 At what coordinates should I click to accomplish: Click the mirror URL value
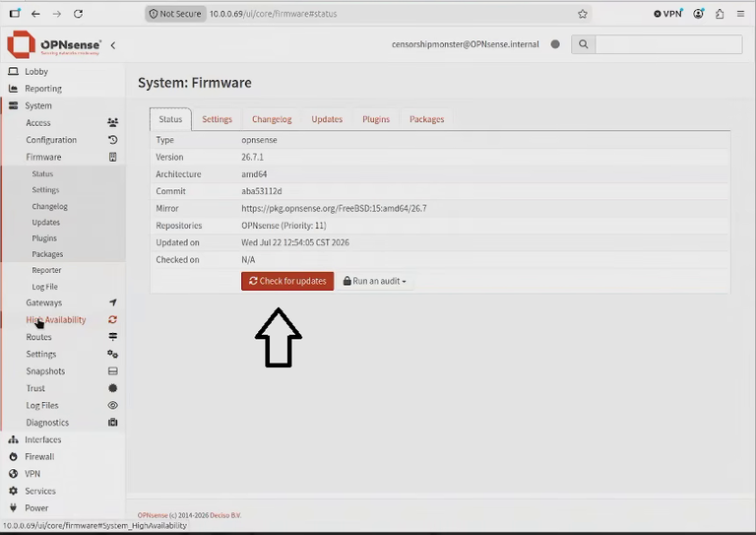click(x=334, y=209)
